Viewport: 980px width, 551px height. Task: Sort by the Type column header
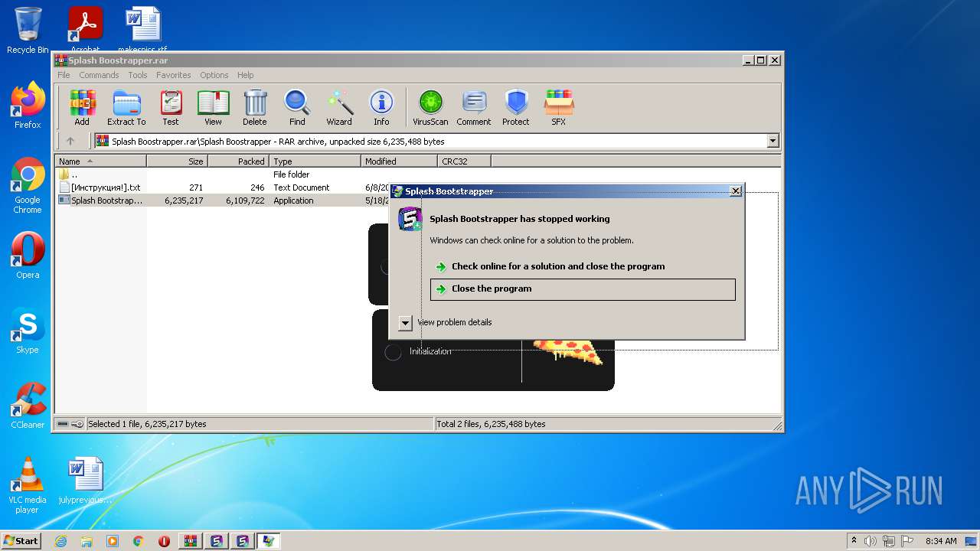pos(315,161)
